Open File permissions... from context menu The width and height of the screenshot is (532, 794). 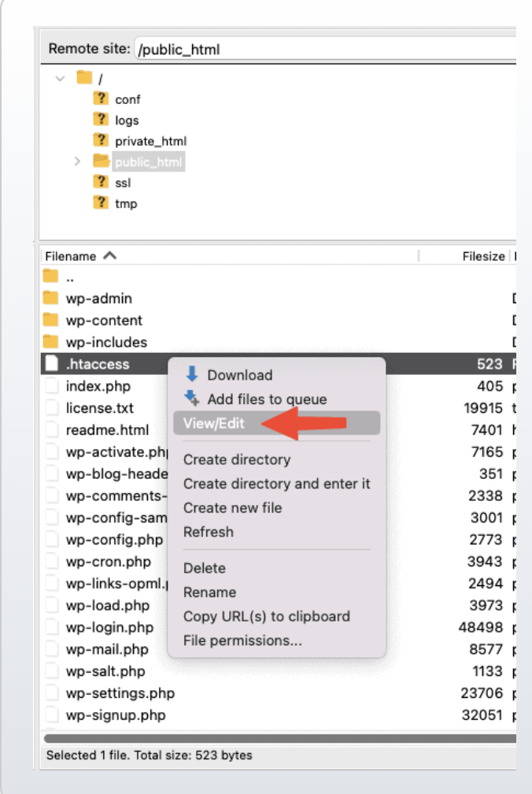(x=276, y=640)
